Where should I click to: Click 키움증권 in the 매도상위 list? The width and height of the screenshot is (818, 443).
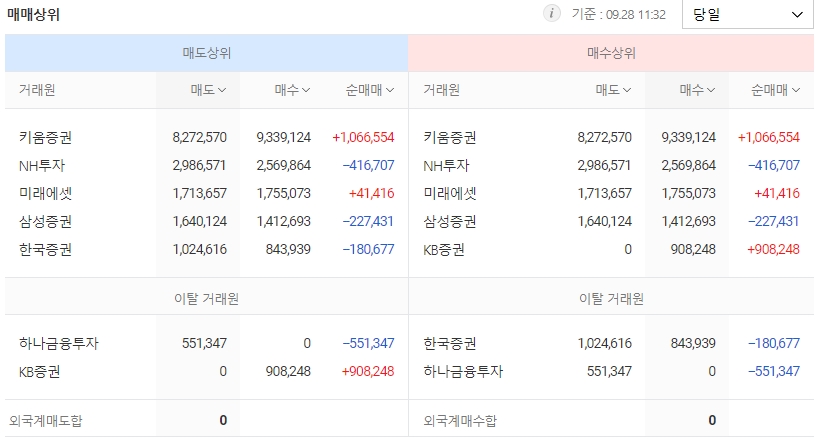tap(45, 137)
